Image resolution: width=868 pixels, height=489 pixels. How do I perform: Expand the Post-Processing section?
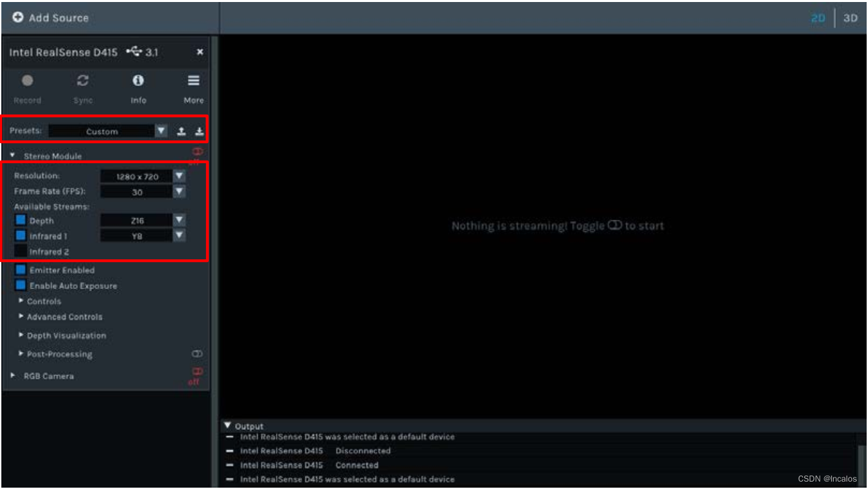21,354
